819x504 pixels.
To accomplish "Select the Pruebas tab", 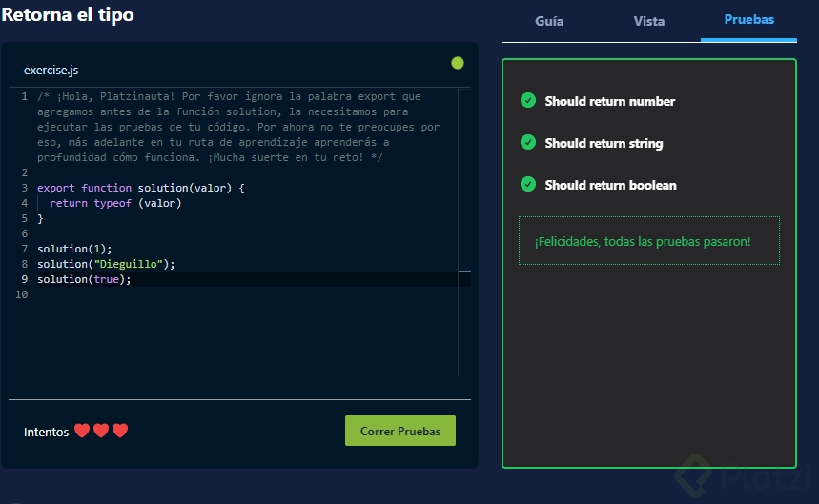I will (x=748, y=20).
